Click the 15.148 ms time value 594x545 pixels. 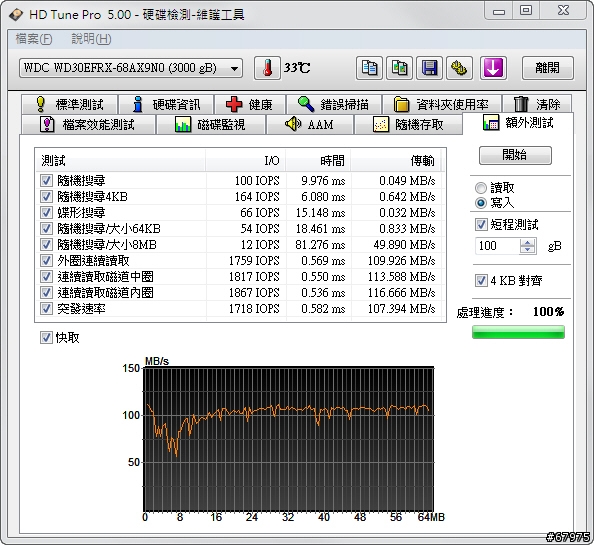click(320, 213)
